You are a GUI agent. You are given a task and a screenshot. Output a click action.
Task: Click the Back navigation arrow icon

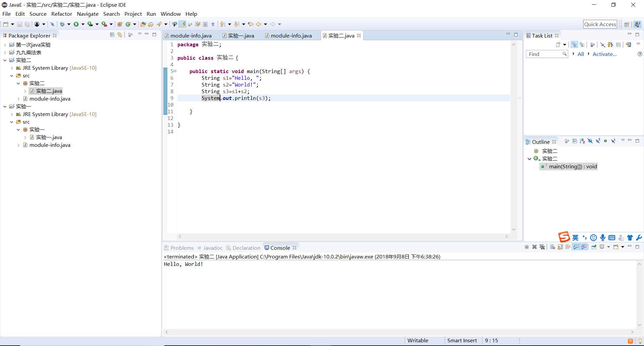coord(259,24)
